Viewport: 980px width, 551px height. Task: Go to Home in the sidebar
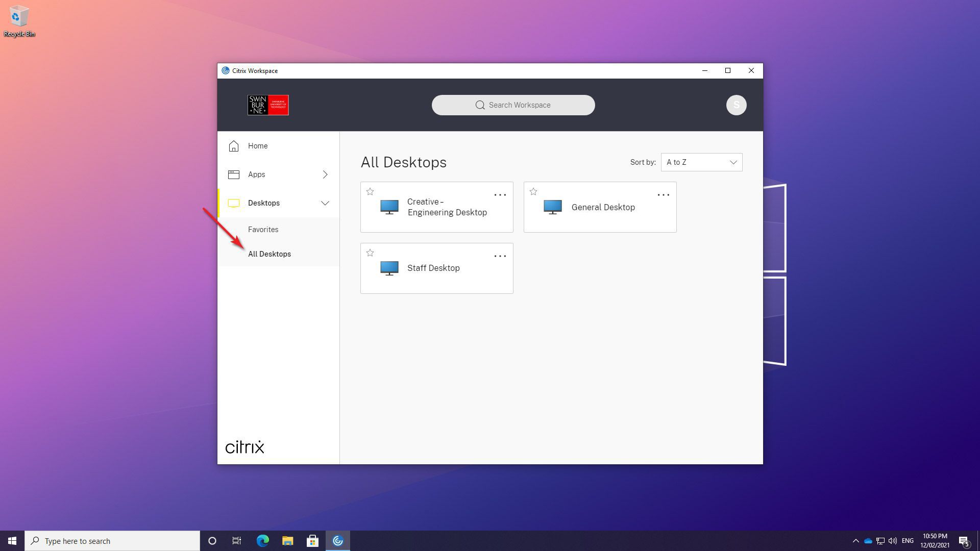[258, 146]
